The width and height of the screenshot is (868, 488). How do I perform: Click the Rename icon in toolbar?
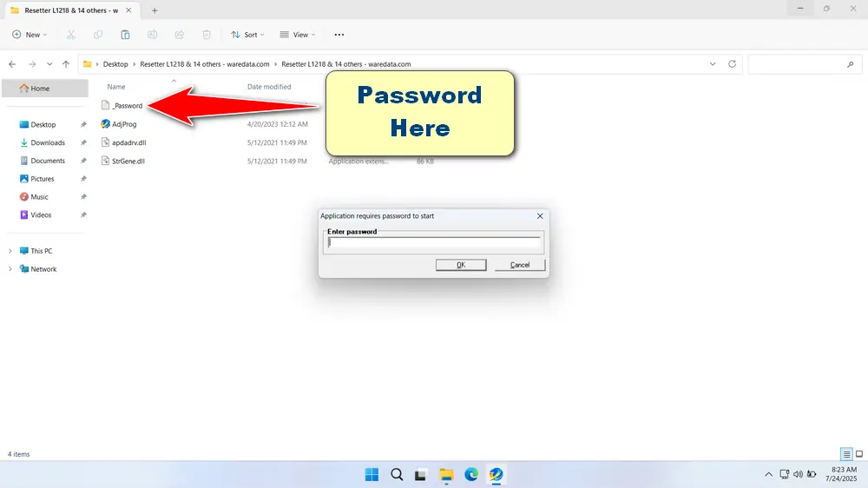click(x=152, y=35)
